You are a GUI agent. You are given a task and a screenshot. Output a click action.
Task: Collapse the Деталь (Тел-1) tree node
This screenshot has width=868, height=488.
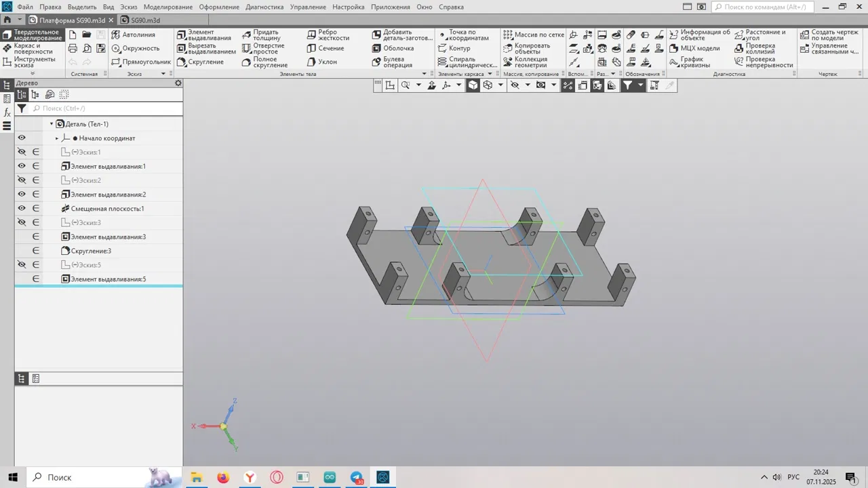coord(52,124)
